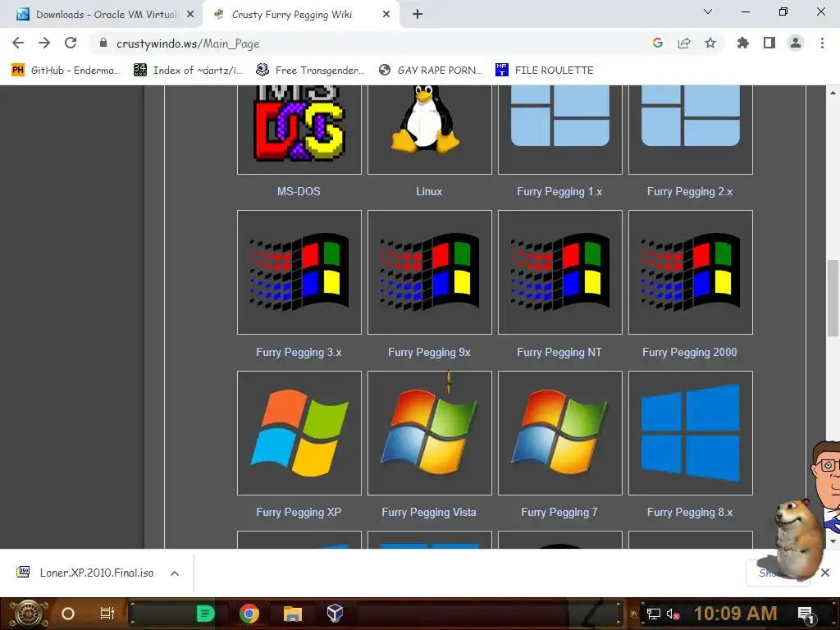Follow the Furry Pegging 8.x link
This screenshot has width=840, height=630.
[x=689, y=512]
